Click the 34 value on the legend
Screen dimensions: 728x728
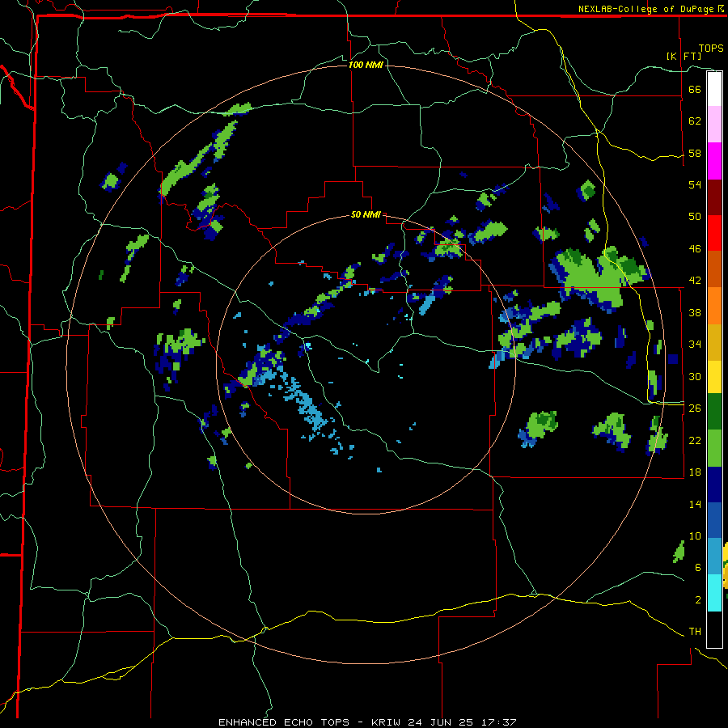point(695,345)
